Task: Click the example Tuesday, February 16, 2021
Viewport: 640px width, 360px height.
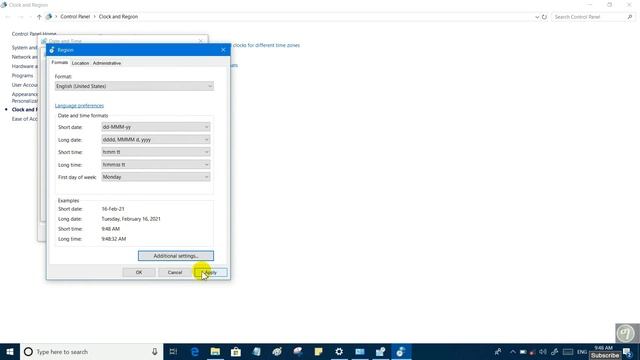Action: [x=131, y=219]
